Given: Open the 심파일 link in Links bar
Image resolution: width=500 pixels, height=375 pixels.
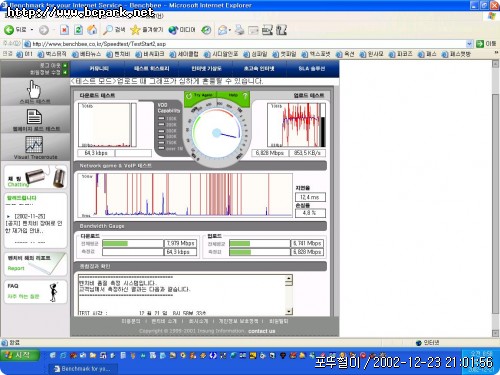Looking at the screenshot, I should 255,54.
